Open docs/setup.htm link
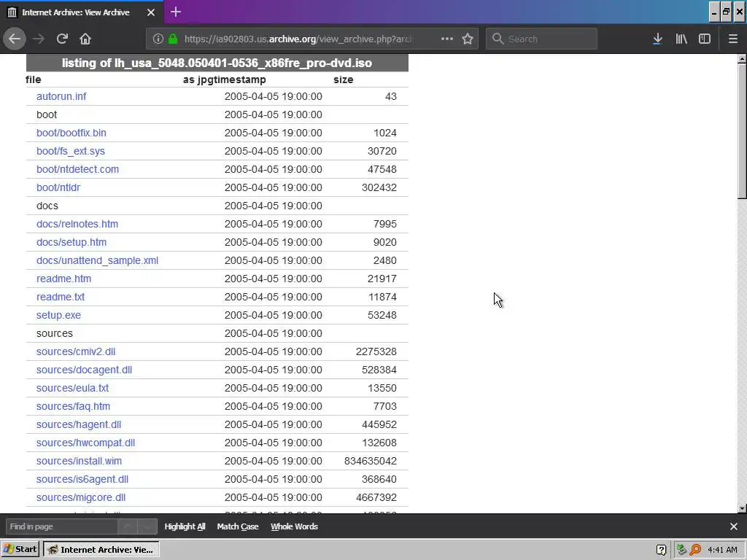Image resolution: width=747 pixels, height=560 pixels. (x=71, y=242)
